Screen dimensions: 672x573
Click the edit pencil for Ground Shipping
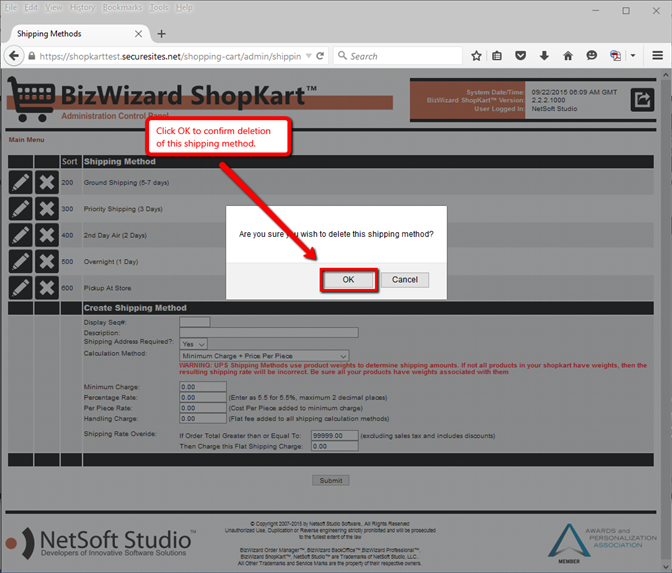click(x=21, y=183)
